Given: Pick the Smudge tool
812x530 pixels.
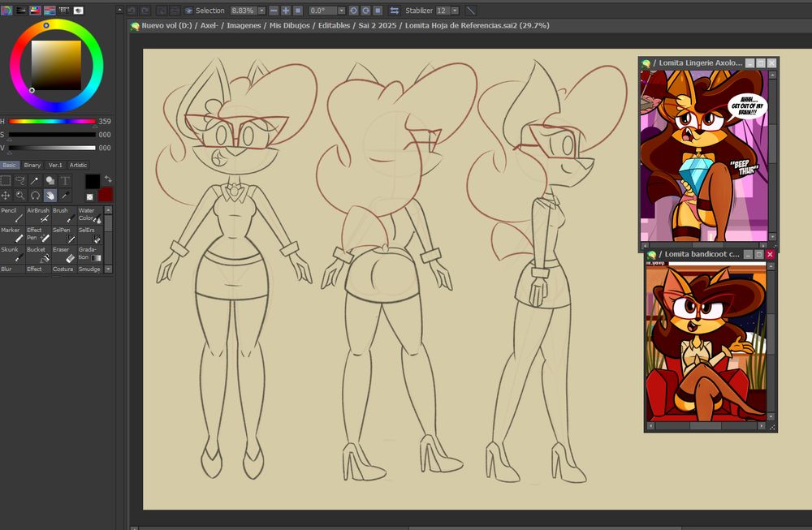Looking at the screenshot, I should pos(90,269).
